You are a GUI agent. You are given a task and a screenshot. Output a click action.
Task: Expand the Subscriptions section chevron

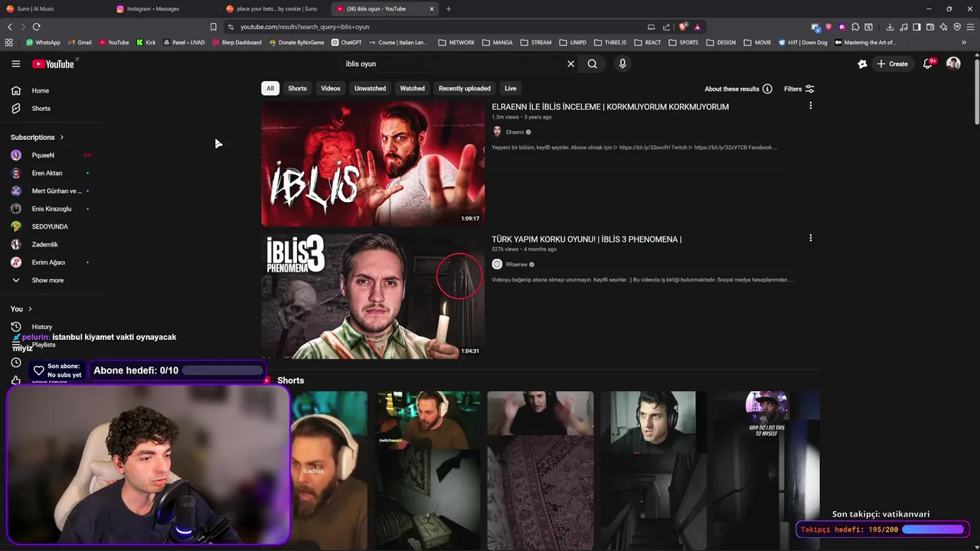pyautogui.click(x=61, y=137)
